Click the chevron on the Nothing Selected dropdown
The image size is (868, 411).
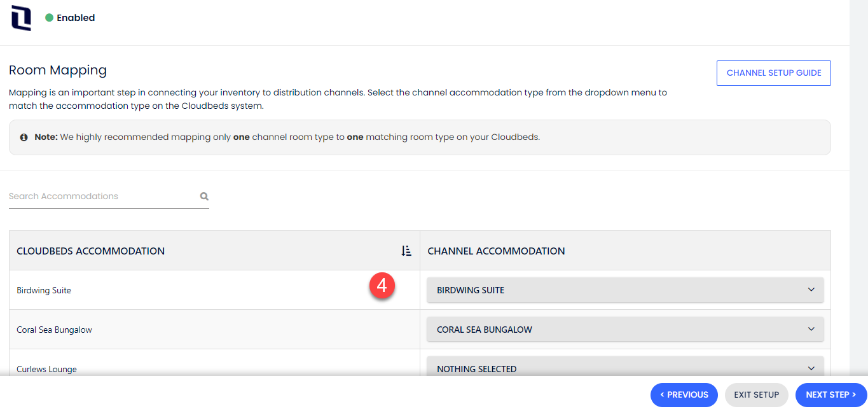tap(811, 368)
